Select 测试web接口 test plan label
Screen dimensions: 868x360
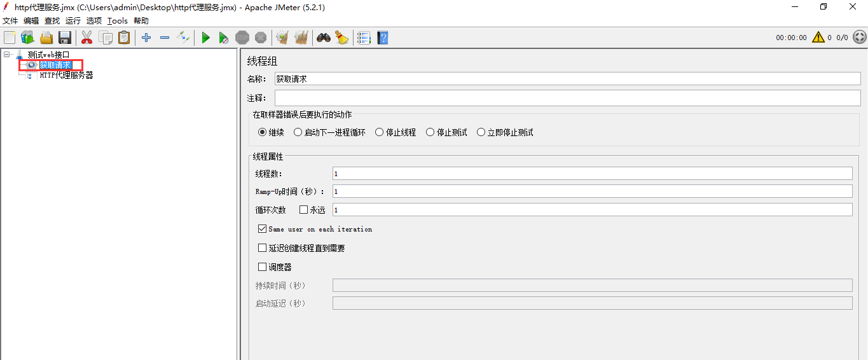[x=48, y=55]
